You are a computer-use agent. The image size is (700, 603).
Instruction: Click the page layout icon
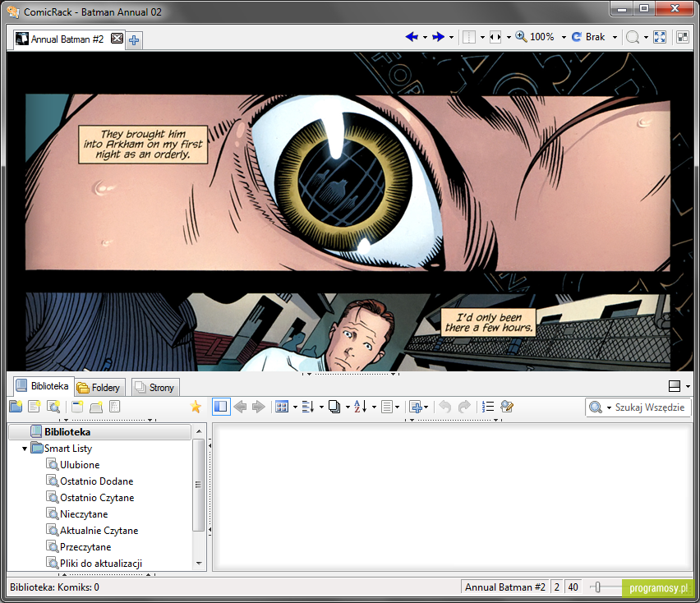click(x=469, y=37)
